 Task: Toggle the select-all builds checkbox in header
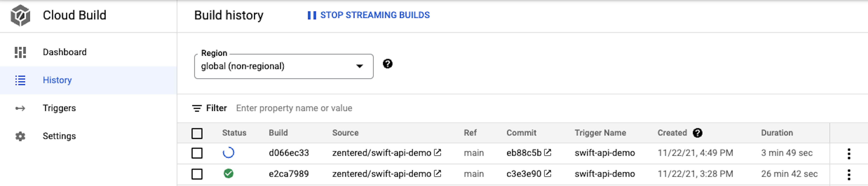click(x=197, y=133)
